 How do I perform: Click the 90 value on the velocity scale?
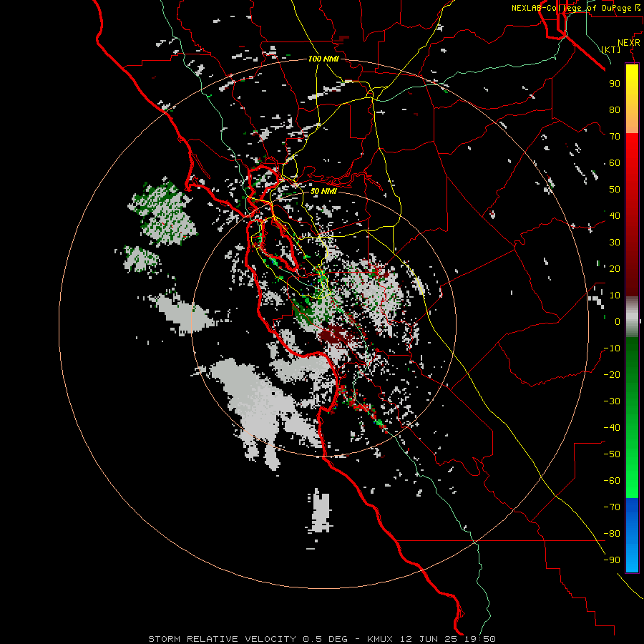tap(615, 84)
